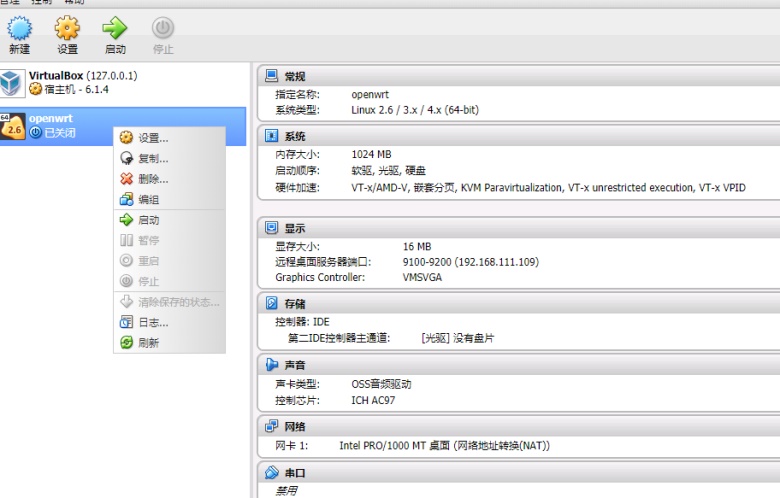Screen dimensions: 780x498
Task: Open the 网络 section header
Action: click(x=519, y=426)
